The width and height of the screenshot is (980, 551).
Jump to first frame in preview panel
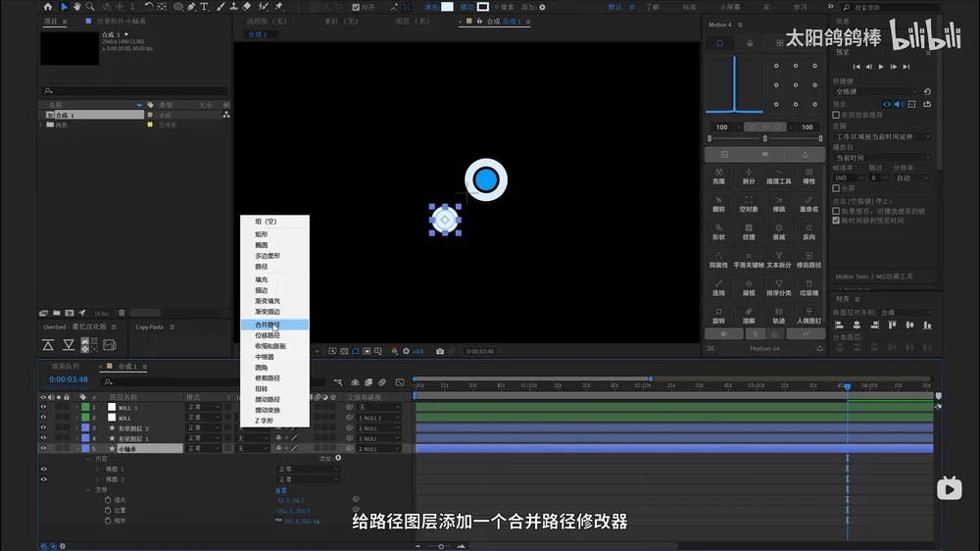pyautogui.click(x=857, y=67)
